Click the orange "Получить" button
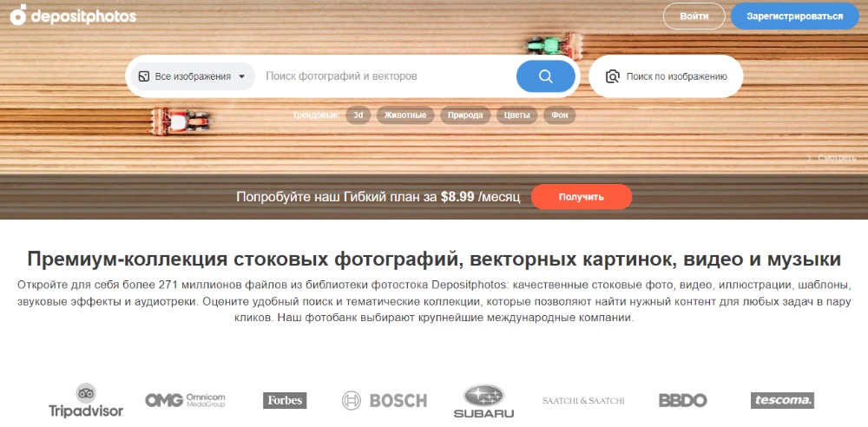This screenshot has height=427, width=868. coord(582,197)
